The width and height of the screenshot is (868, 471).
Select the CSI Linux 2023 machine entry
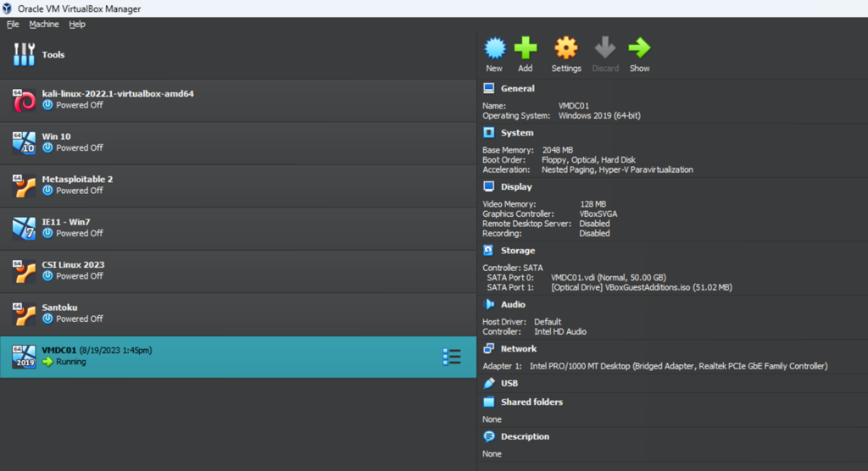(238, 271)
